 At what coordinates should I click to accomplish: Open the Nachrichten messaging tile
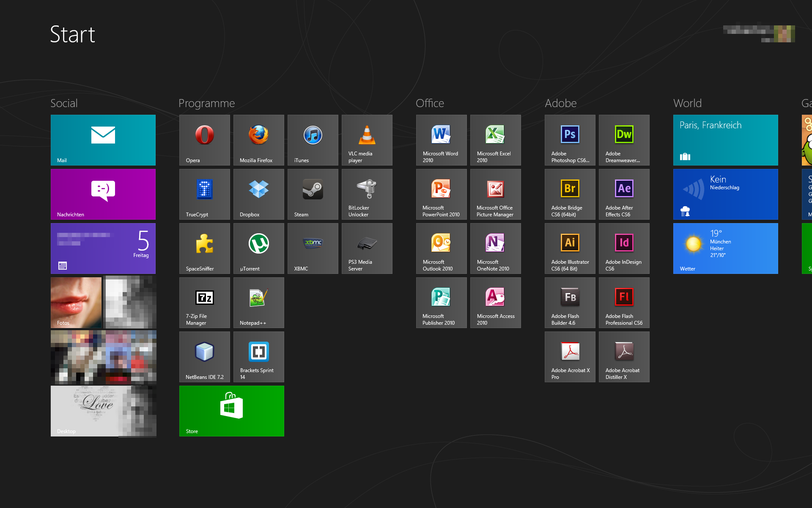103,194
